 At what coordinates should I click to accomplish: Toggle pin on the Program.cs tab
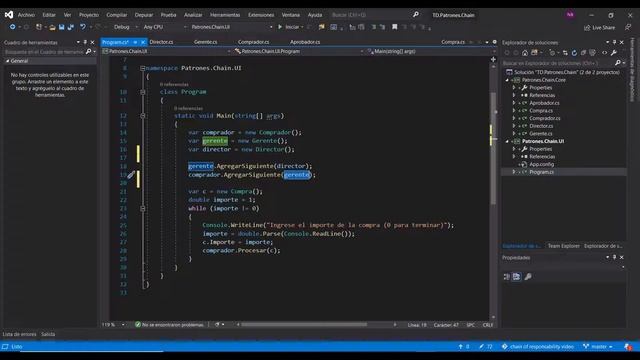(x=135, y=42)
